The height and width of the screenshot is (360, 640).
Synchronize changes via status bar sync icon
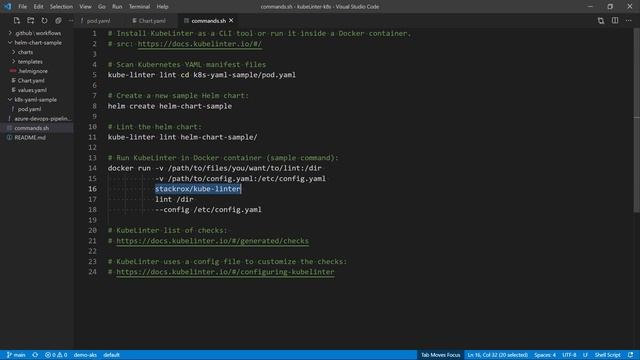36,355
